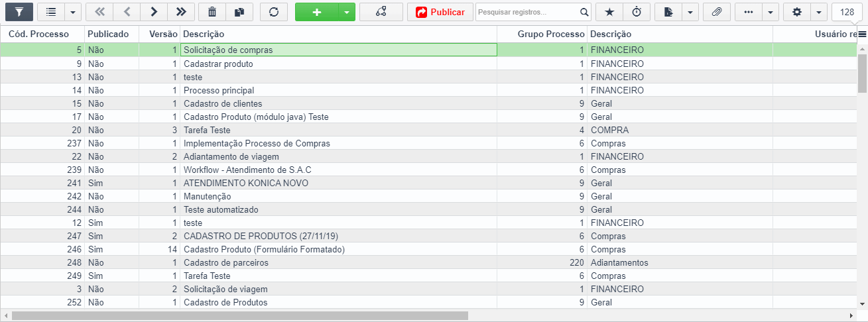Select the Solicitação de compras cell

(338, 50)
